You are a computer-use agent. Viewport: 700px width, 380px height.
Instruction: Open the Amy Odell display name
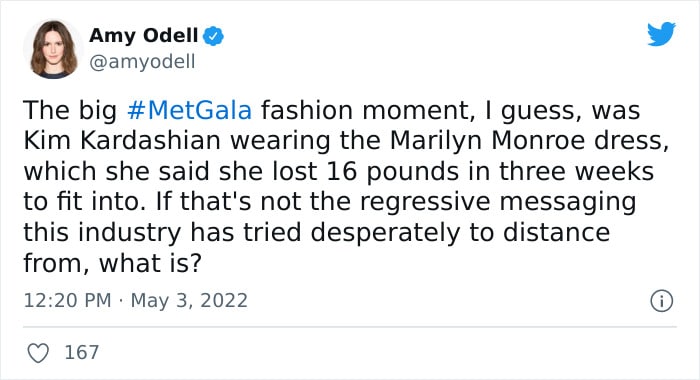(143, 35)
